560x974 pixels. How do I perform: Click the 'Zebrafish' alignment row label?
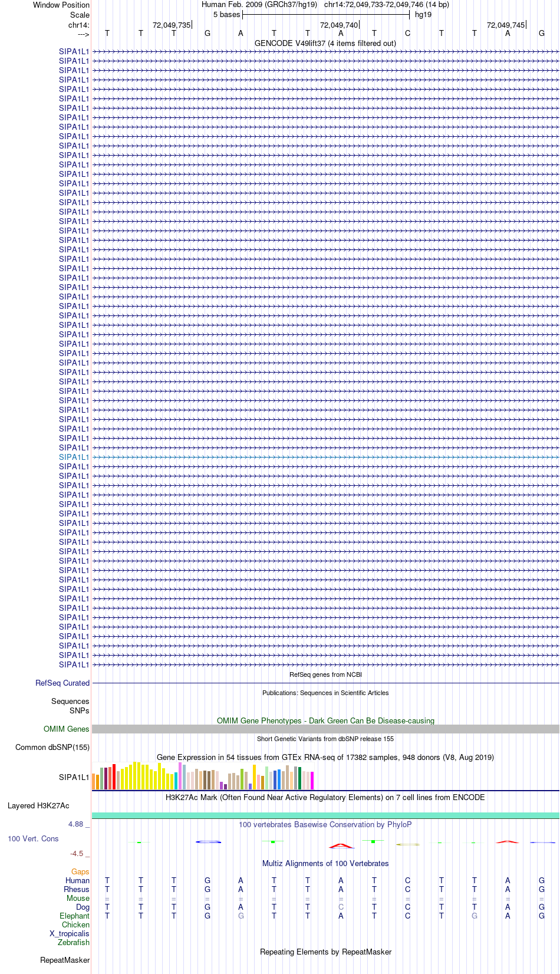point(74,943)
